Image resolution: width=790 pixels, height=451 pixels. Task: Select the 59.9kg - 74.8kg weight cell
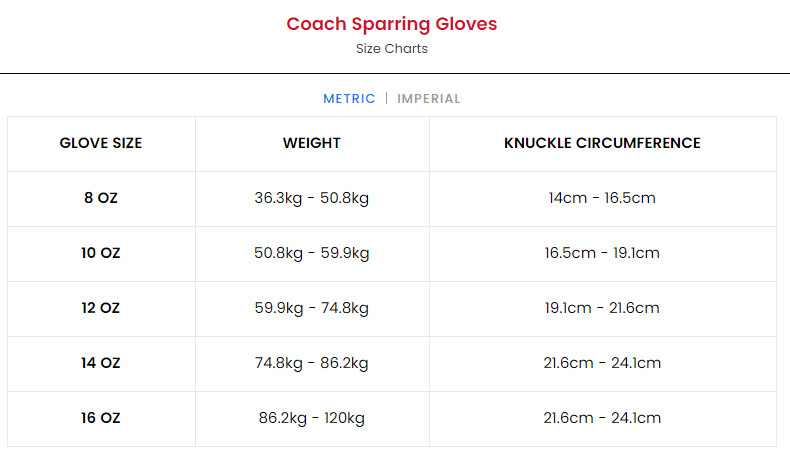(x=312, y=308)
